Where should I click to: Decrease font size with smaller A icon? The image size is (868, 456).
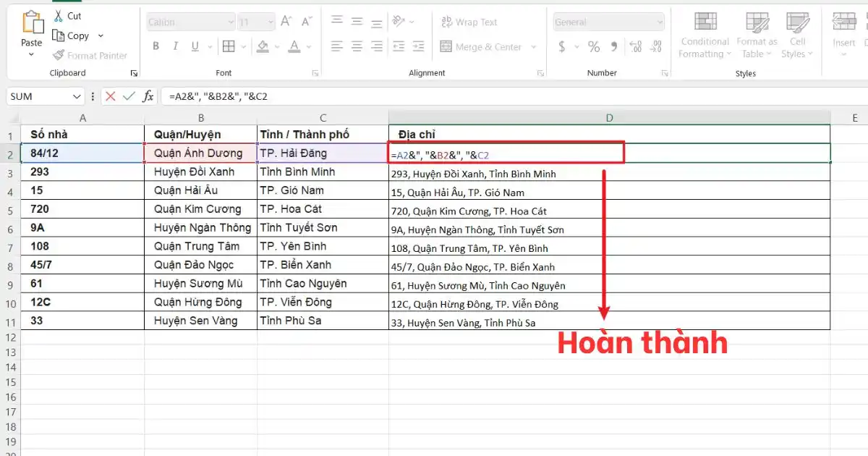307,22
